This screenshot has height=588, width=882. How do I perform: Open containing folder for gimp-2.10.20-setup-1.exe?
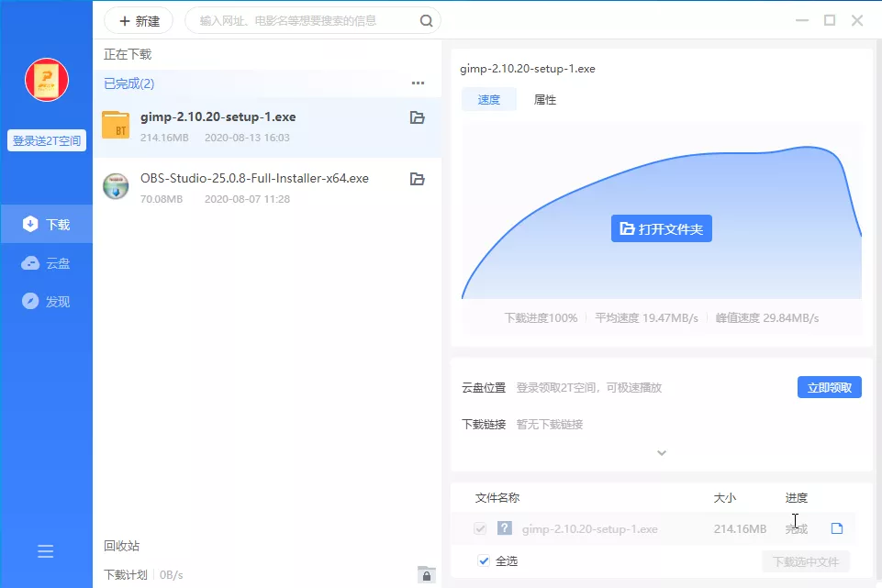pyautogui.click(x=418, y=117)
